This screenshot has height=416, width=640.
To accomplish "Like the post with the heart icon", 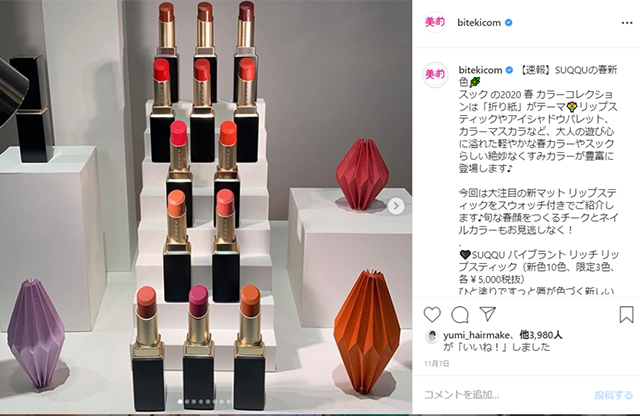I will pos(432,314).
